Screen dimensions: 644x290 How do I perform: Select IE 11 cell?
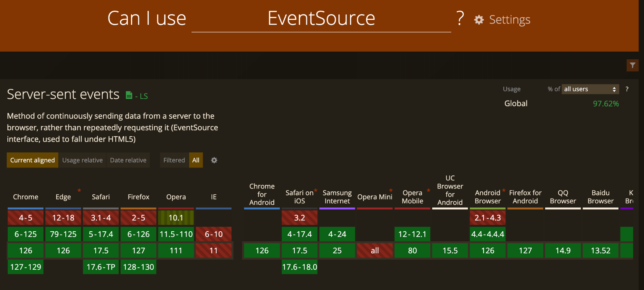pyautogui.click(x=214, y=251)
